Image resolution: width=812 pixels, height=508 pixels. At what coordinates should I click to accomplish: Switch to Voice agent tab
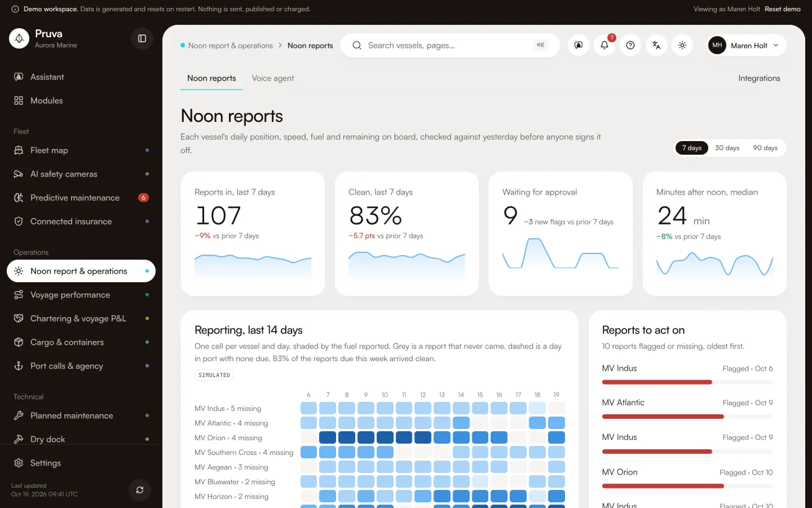tap(273, 78)
